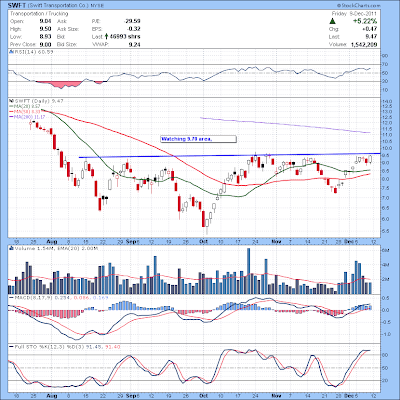Click the last trade size 46693 shrs

coord(125,37)
